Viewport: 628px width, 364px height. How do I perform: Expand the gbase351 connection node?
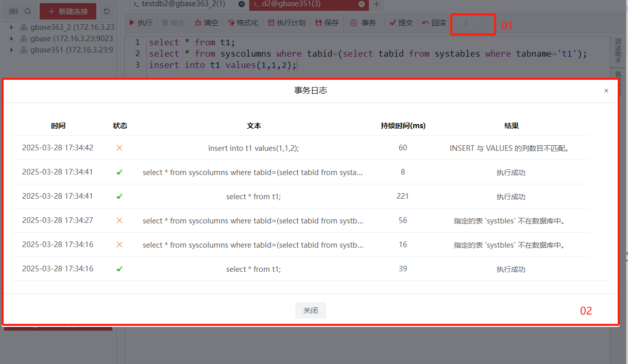(x=12, y=50)
